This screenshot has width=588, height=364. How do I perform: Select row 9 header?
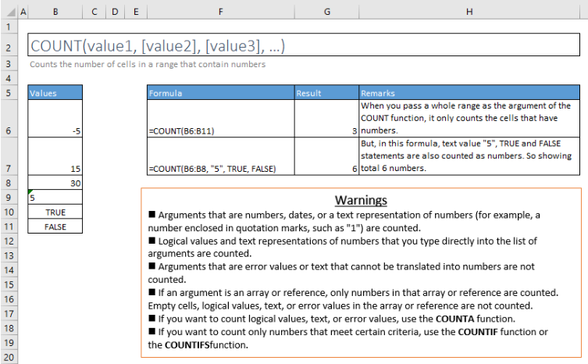[9, 198]
